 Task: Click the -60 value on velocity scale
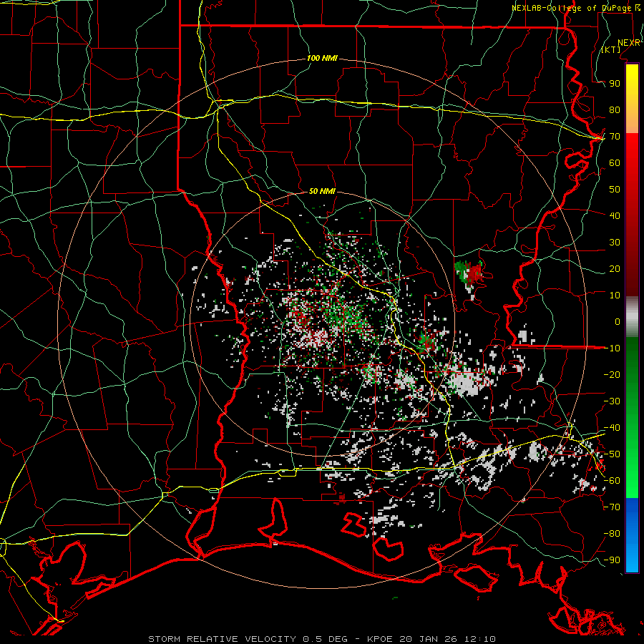click(x=612, y=481)
